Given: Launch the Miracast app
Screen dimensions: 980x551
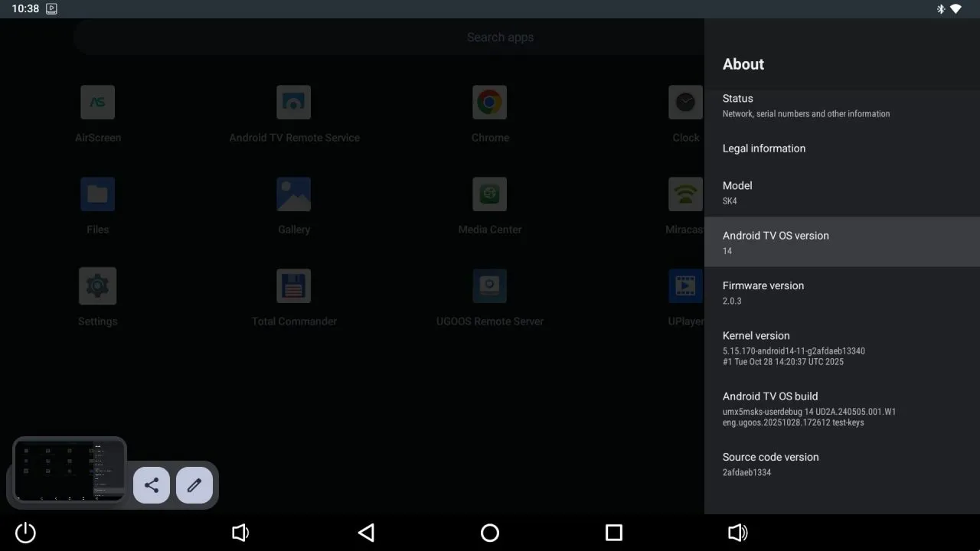Looking at the screenshot, I should pyautogui.click(x=684, y=204).
